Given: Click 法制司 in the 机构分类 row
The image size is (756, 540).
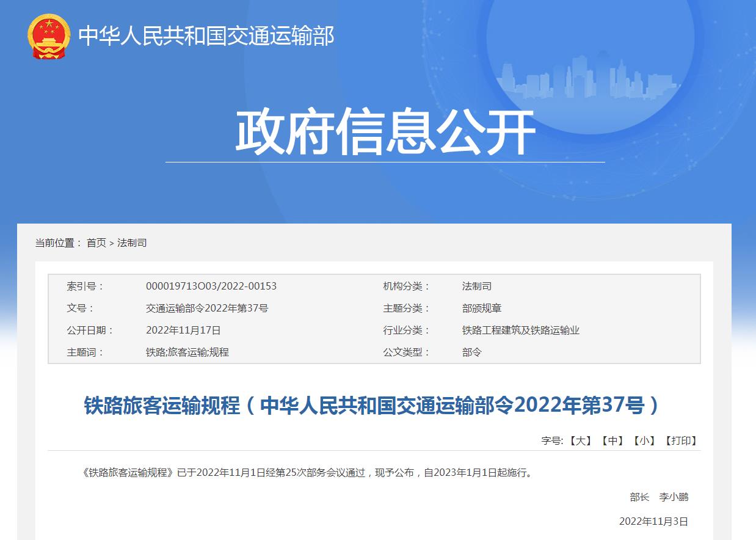Looking at the screenshot, I should pos(477,286).
